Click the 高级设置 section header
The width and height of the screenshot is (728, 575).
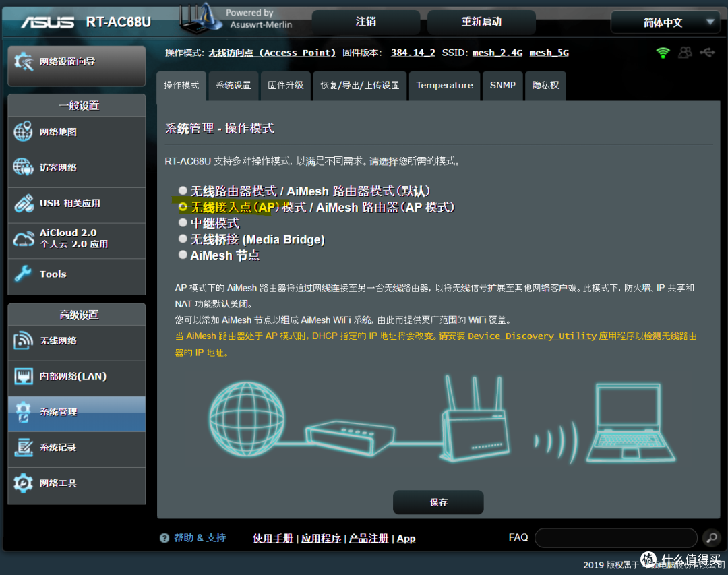[77, 314]
